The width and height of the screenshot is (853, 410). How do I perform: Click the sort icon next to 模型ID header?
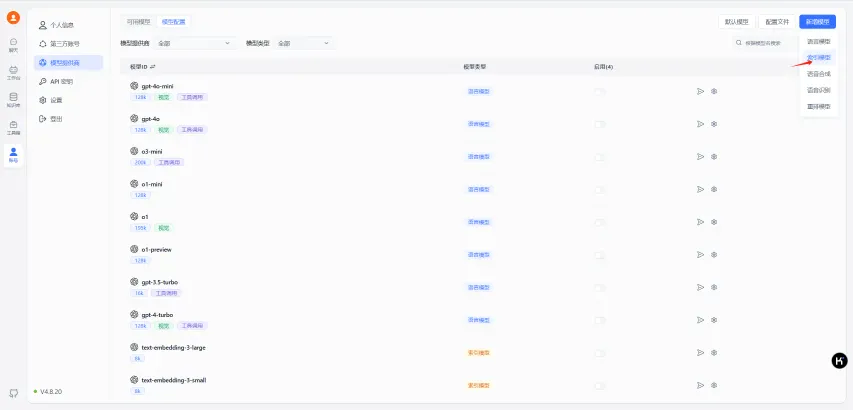pyautogui.click(x=153, y=67)
